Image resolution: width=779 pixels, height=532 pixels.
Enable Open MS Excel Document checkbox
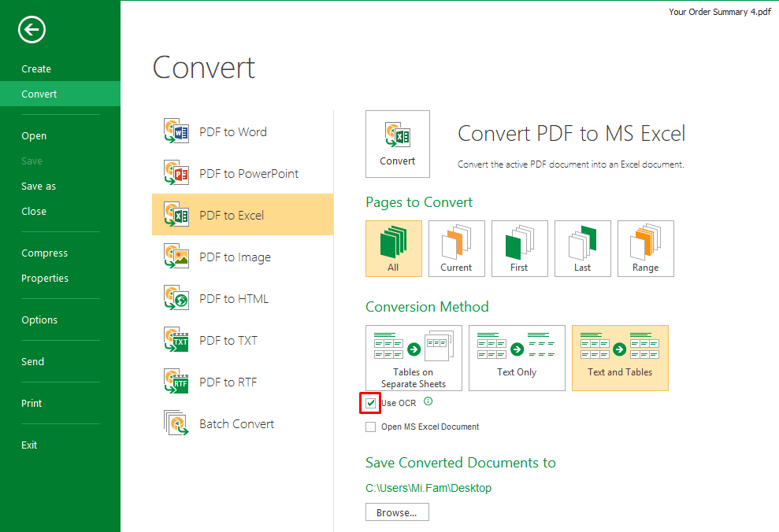pos(371,427)
